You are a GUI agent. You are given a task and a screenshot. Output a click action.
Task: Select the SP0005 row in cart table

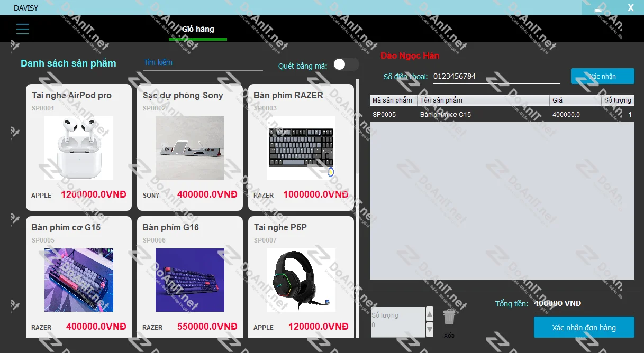tap(501, 114)
